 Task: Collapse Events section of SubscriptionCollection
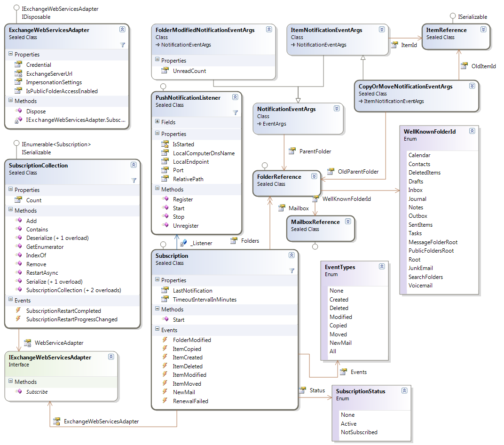click(x=11, y=300)
